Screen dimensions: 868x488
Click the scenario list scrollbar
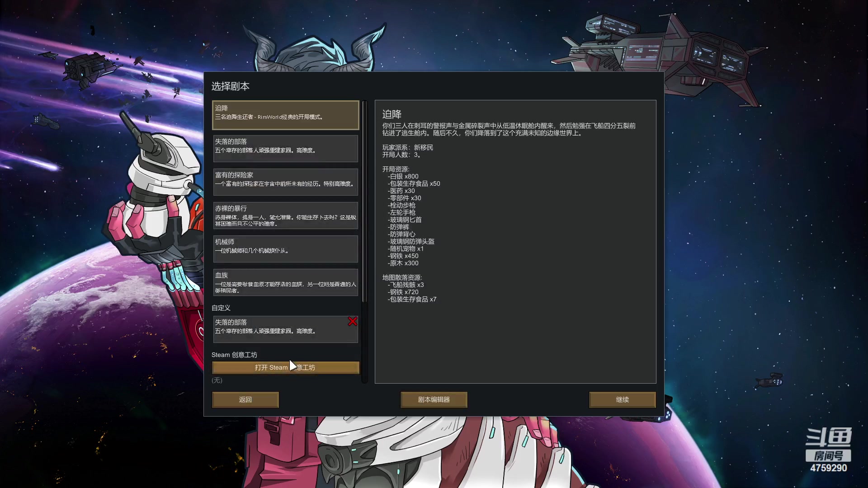pos(364,201)
